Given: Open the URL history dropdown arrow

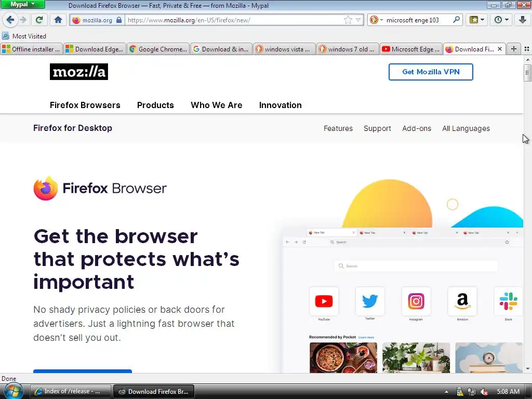Looking at the screenshot, I should tap(358, 20).
